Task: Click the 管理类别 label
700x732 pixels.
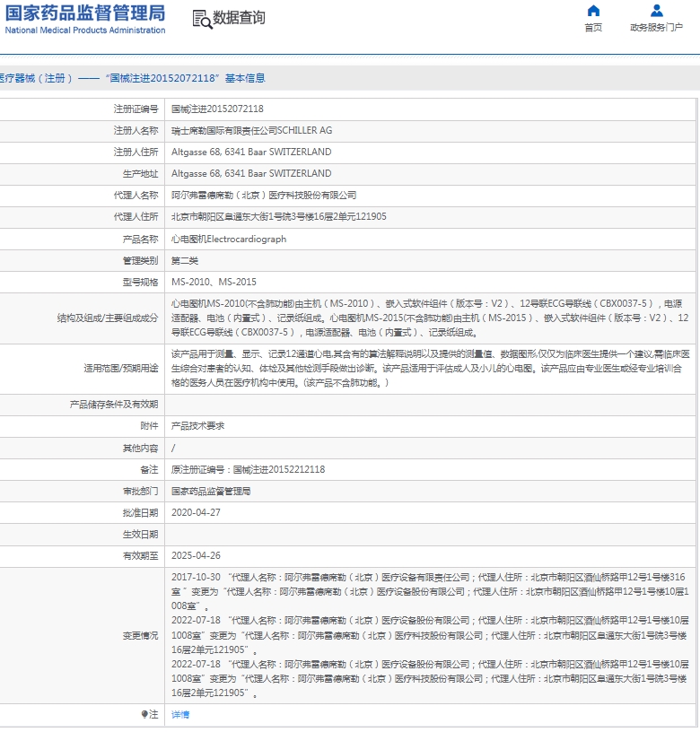Action: (141, 260)
